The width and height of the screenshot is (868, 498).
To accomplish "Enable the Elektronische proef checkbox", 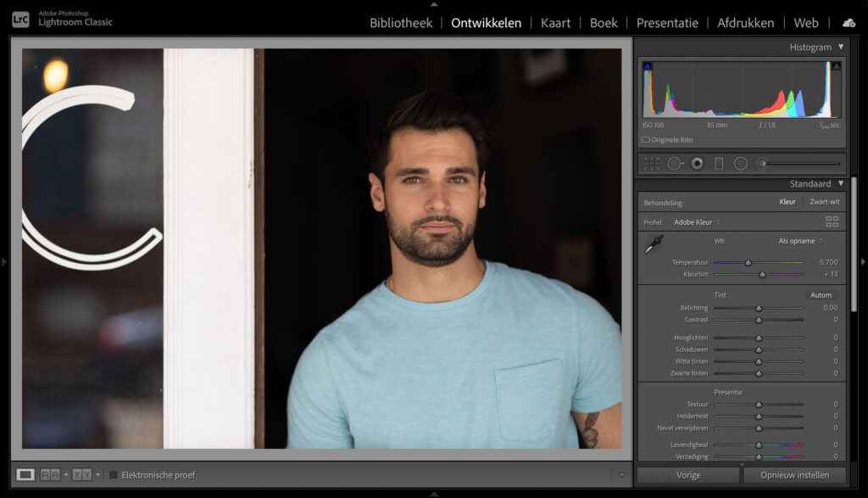I will 114,475.
